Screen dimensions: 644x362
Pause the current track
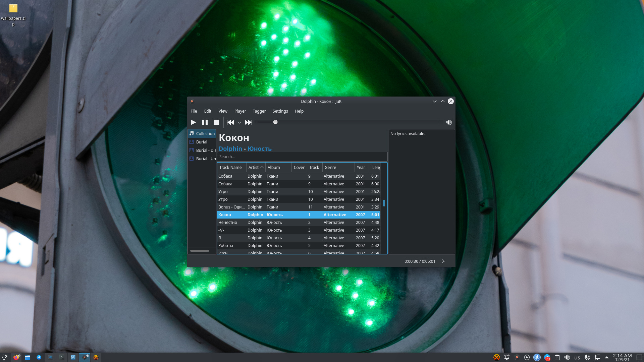[205, 122]
